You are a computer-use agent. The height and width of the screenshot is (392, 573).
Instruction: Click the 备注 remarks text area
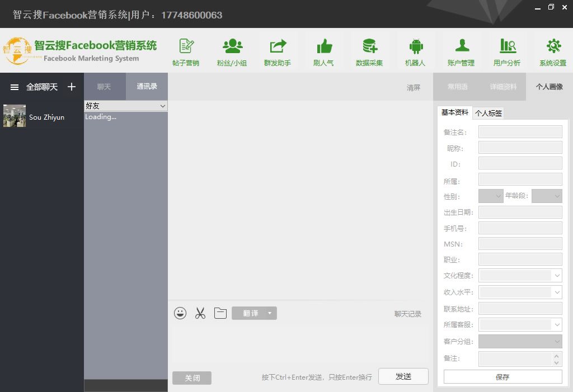pyautogui.click(x=516, y=359)
